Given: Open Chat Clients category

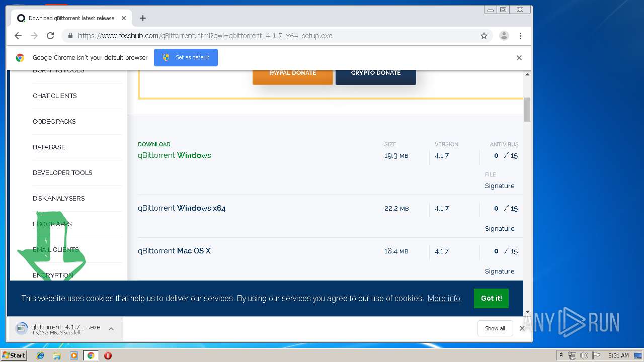Looking at the screenshot, I should pos(55,96).
